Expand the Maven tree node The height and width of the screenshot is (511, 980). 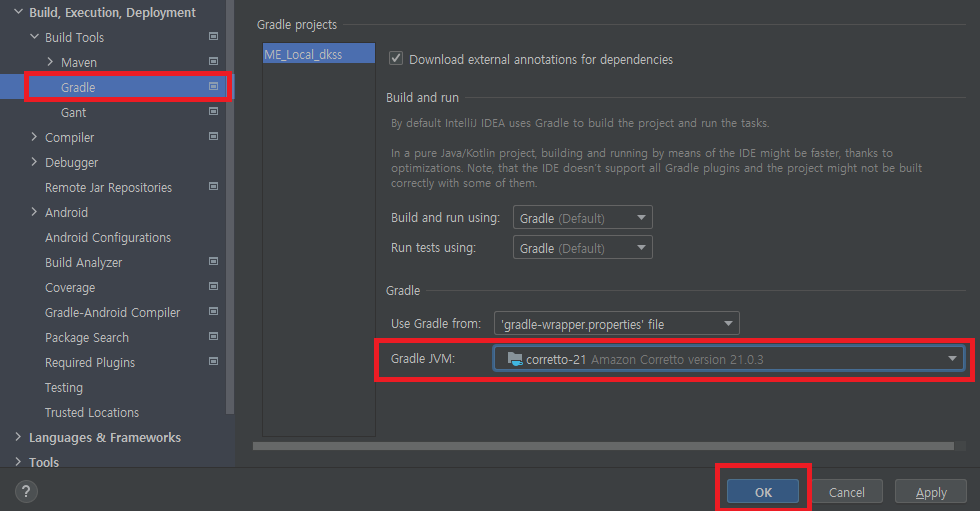tap(51, 62)
